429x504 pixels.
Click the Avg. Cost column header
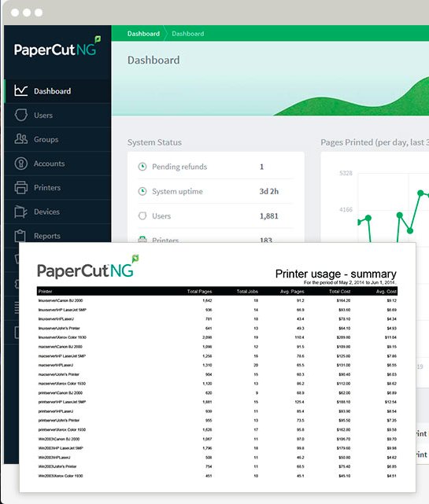pyautogui.click(x=386, y=291)
